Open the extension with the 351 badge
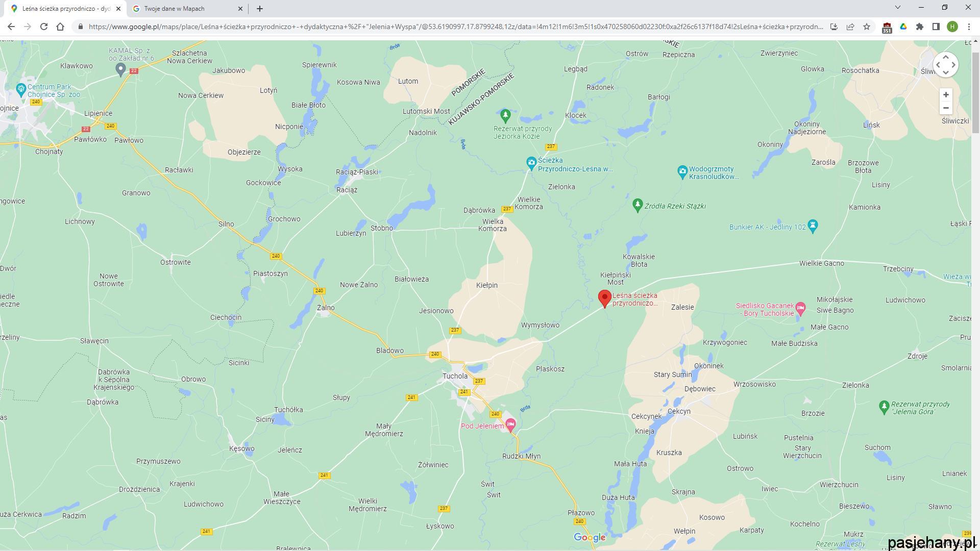 [887, 28]
